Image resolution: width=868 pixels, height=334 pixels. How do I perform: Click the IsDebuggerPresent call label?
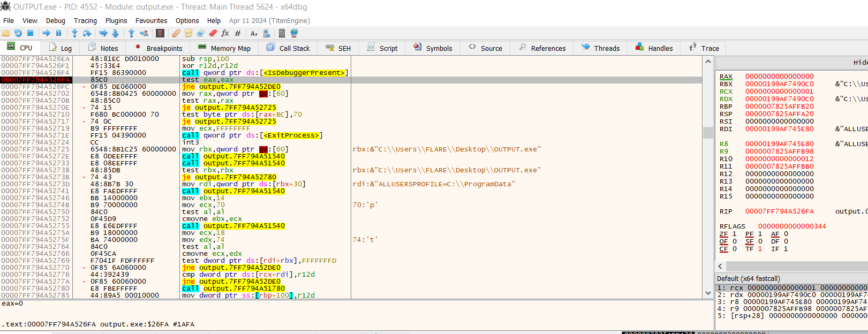(x=304, y=73)
